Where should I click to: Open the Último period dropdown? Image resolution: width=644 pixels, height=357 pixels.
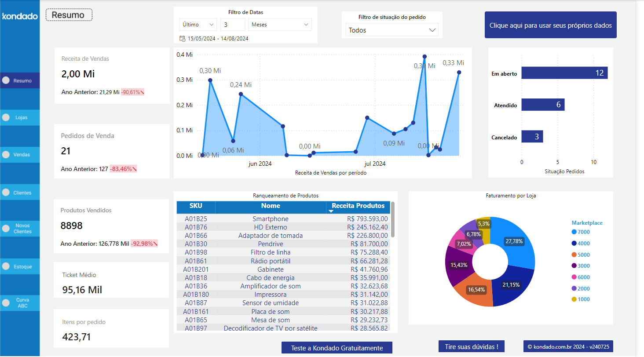pos(198,24)
